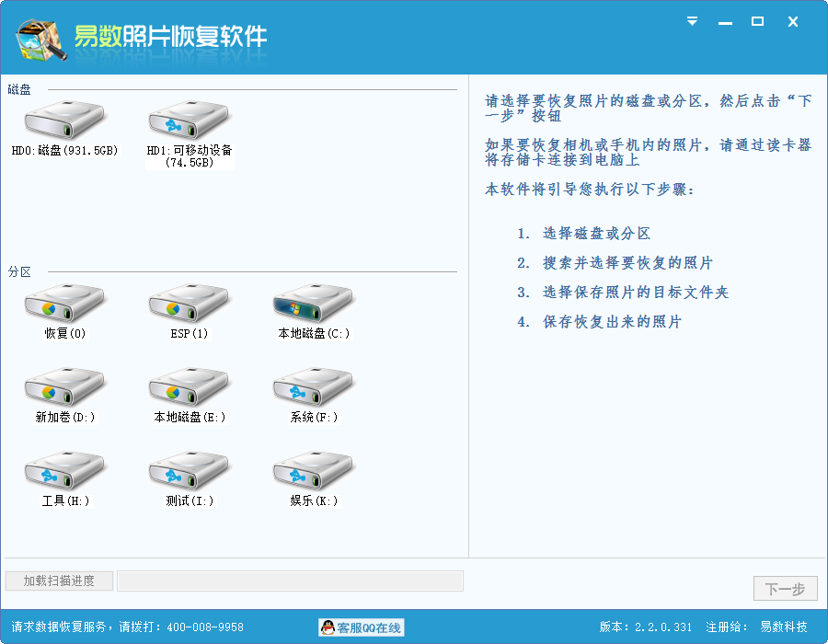This screenshot has width=828, height=644.
Task: Select the 新加卷(D:) partition icon
Action: point(66,391)
